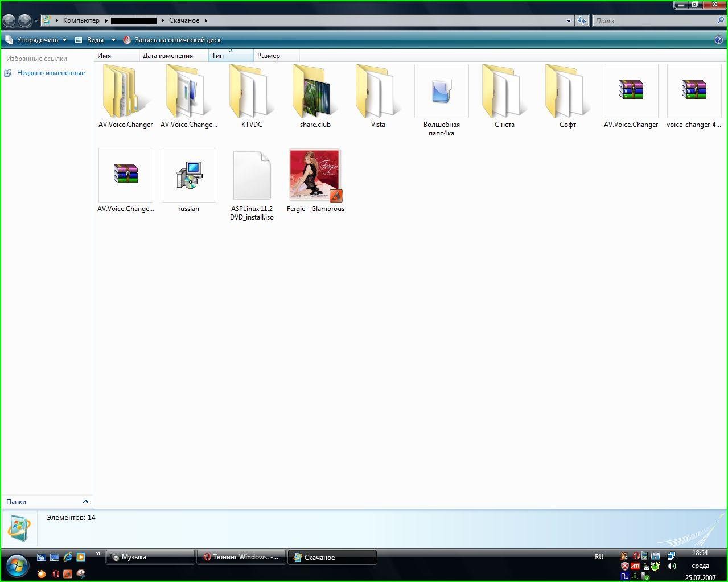The height and width of the screenshot is (582, 728).
Task: Open the share.club folder
Action: pos(315,92)
